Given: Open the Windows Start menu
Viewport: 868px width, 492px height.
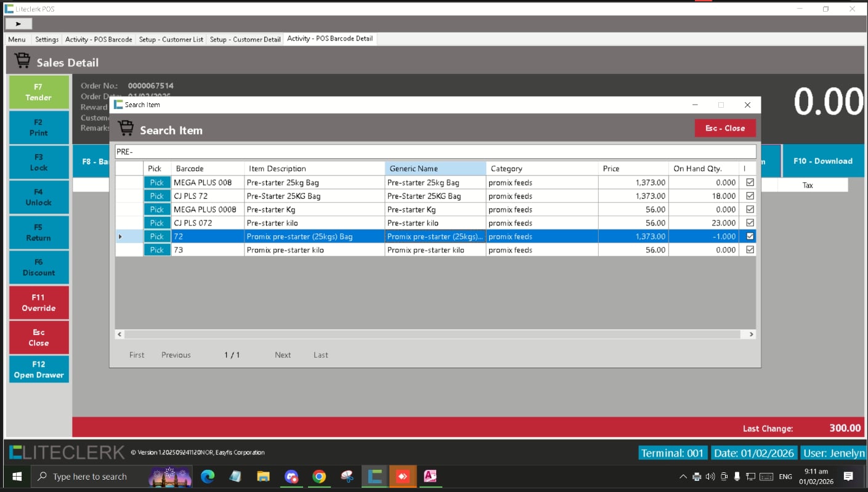Looking at the screenshot, I should (x=17, y=476).
